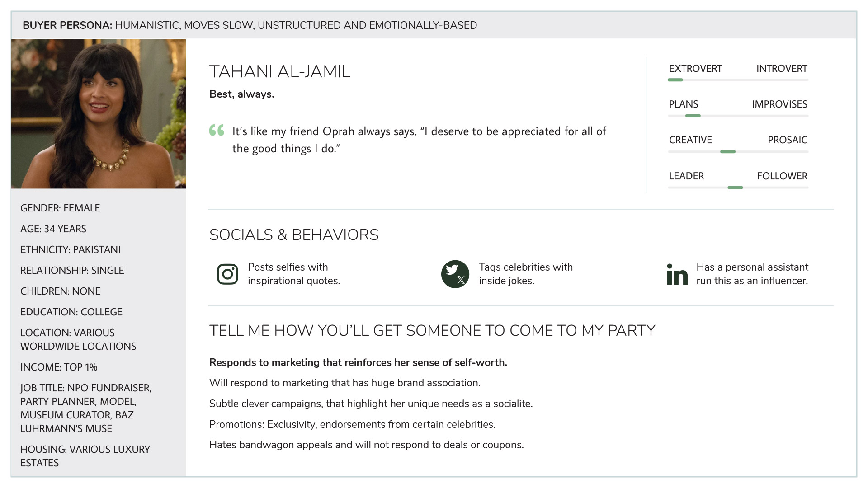Click the Twitter X bird icon
The image size is (868, 488).
[455, 274]
